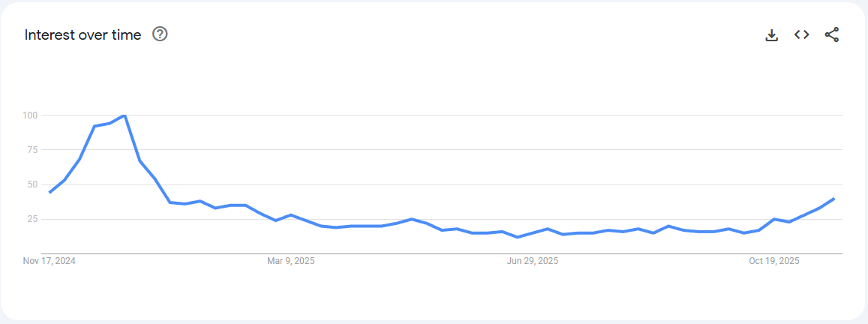The image size is (868, 324).
Task: Click the trend line above the Jun 29, 2025 label
Action: click(533, 233)
